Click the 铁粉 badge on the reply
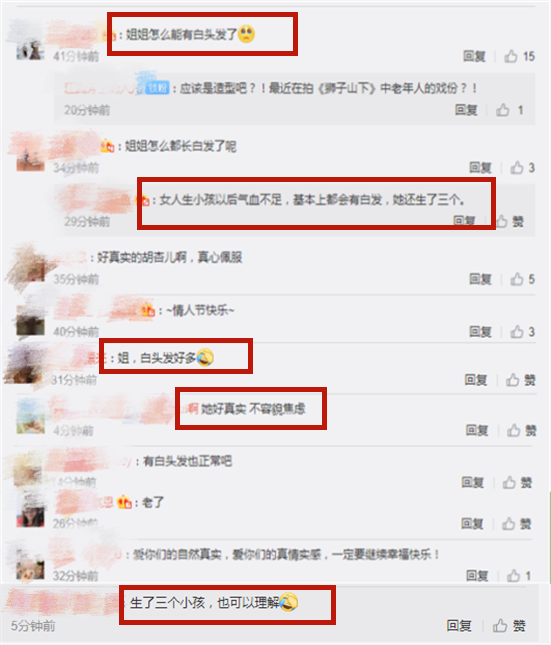551x645 pixels. point(158,88)
